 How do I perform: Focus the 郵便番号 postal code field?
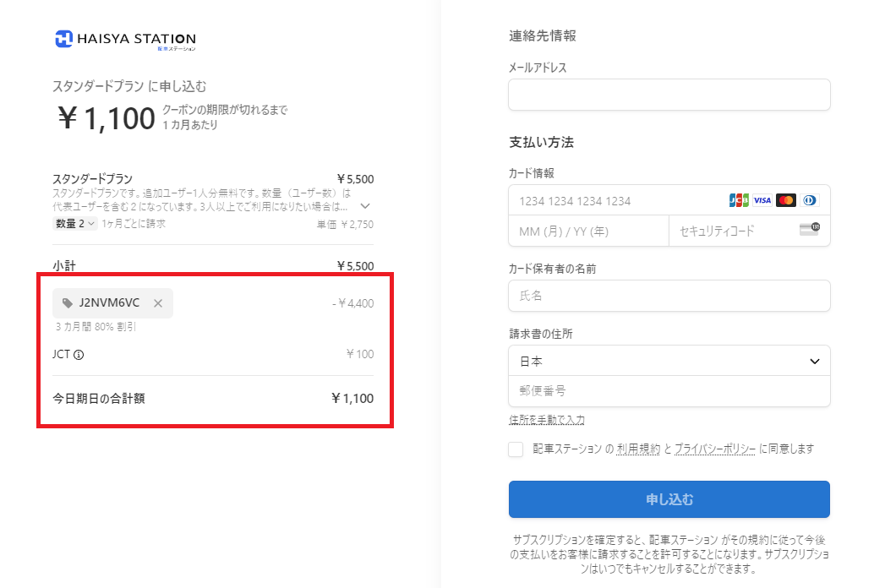[669, 391]
